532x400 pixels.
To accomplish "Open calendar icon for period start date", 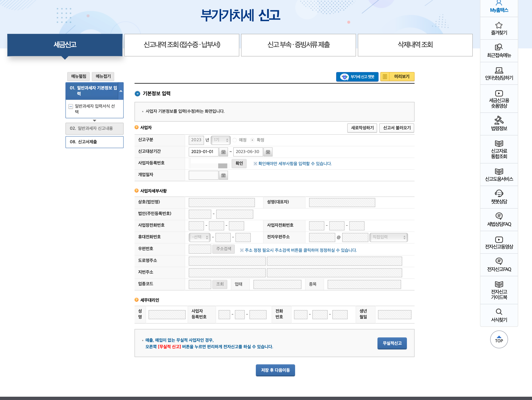I will (223, 152).
